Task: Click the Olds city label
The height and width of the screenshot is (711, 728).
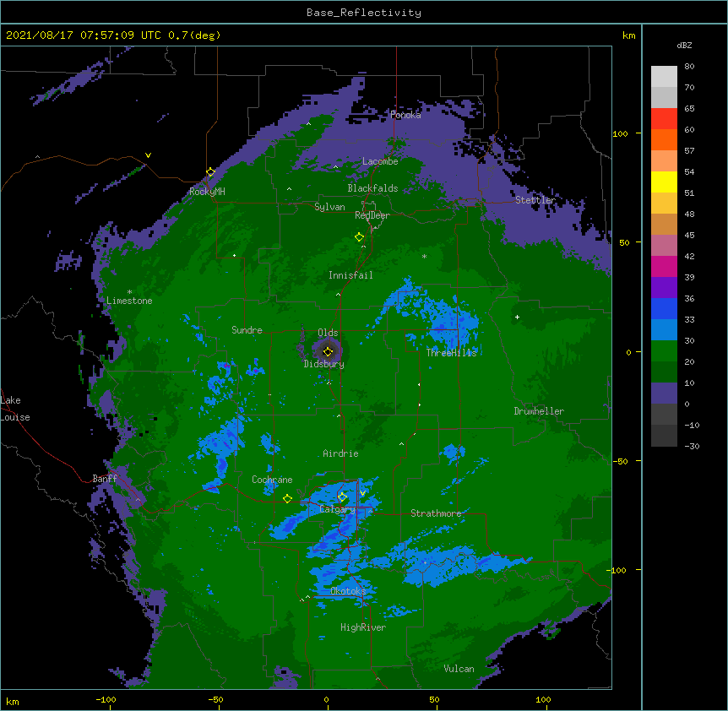Action: (328, 333)
